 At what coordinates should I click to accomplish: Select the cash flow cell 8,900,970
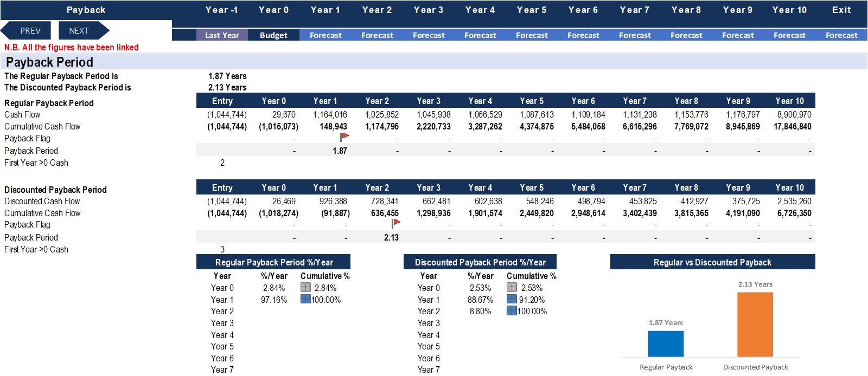794,114
